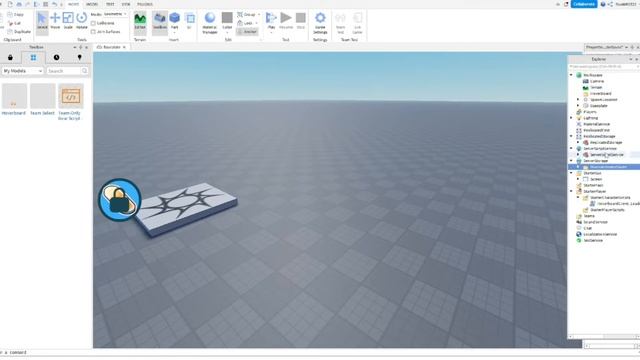Switch to the PLUGINS ribbon tab
The height and width of the screenshot is (360, 640).
tap(145, 4)
